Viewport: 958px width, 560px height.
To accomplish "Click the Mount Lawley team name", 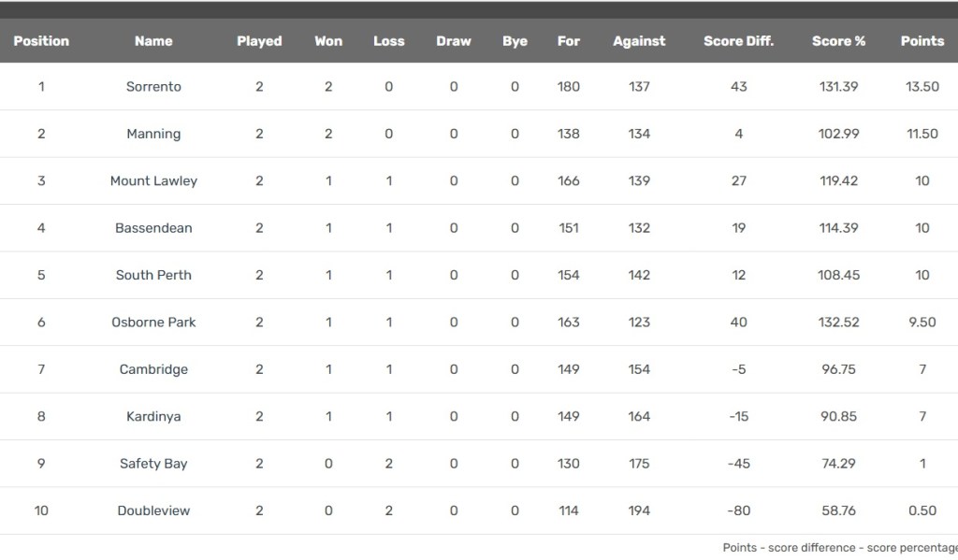I will coord(153,181).
